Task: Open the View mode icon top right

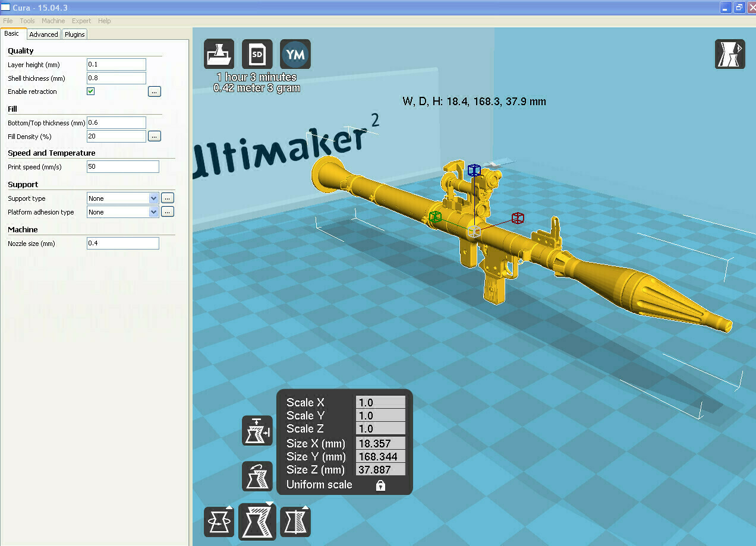Action: 729,55
